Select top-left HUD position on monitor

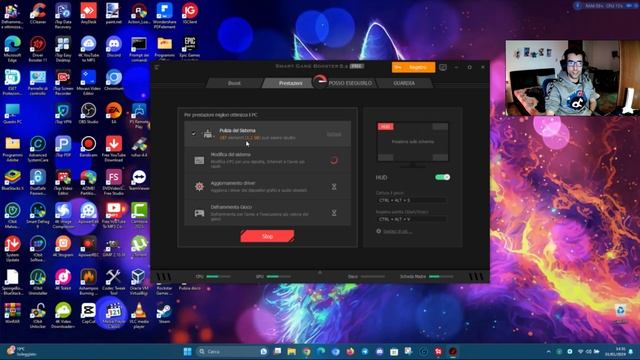[385, 127]
